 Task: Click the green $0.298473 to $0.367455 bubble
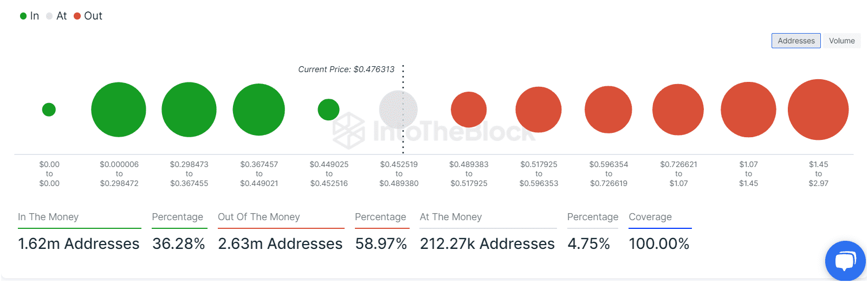pyautogui.click(x=189, y=110)
